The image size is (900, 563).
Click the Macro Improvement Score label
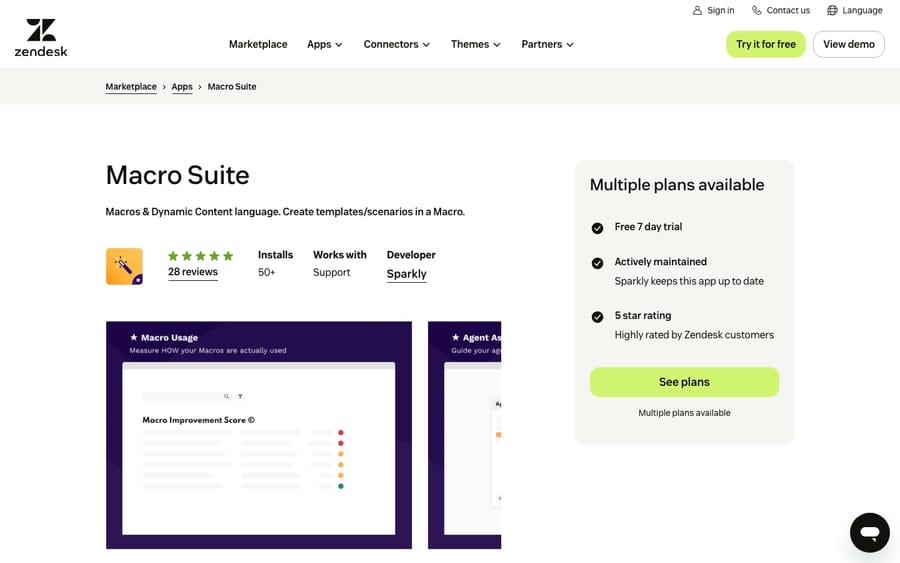coord(198,420)
